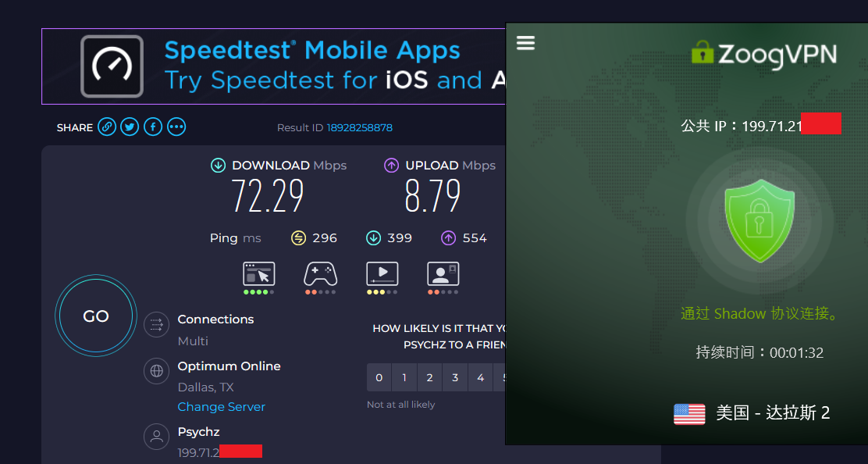Screen dimensions: 868x464
Task: Click the Change Server link
Action: (221, 407)
